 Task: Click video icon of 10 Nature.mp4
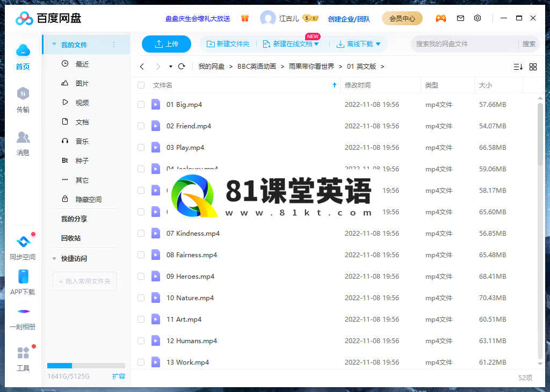pyautogui.click(x=156, y=297)
